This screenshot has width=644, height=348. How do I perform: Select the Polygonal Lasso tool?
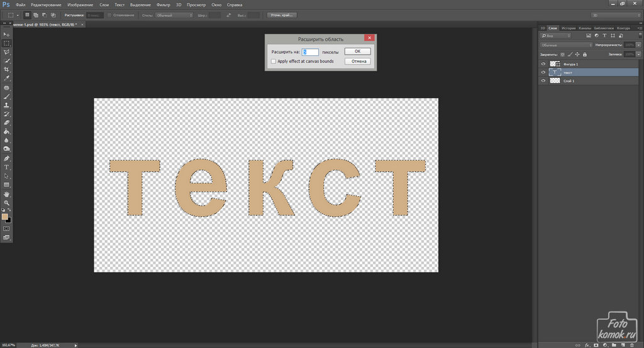(x=6, y=52)
